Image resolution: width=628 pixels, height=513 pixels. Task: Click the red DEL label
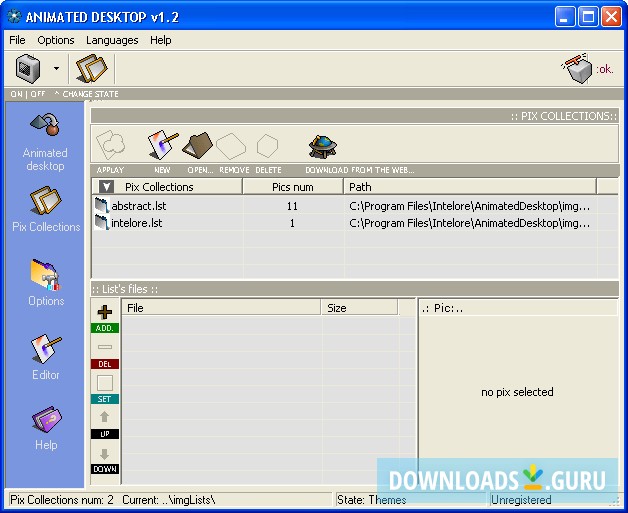[x=105, y=364]
